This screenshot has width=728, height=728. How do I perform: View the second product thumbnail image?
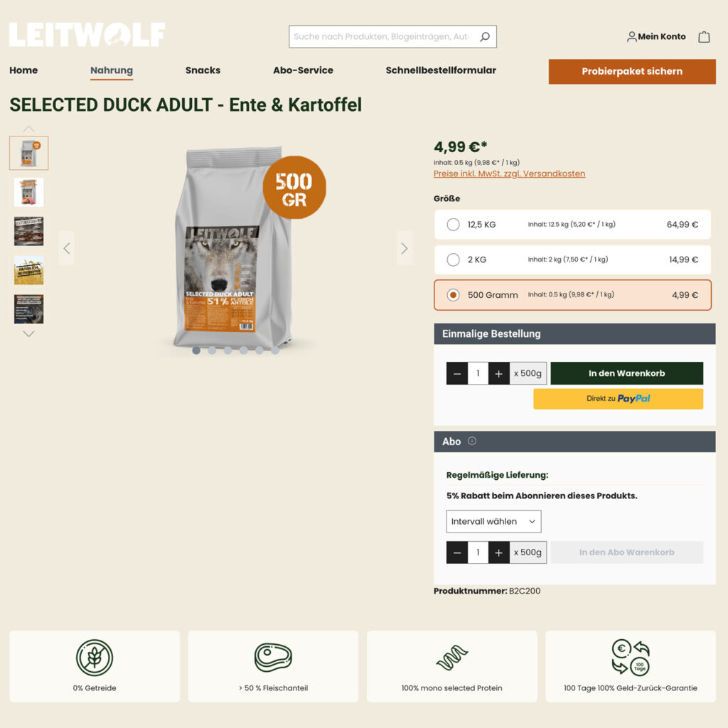click(28, 192)
